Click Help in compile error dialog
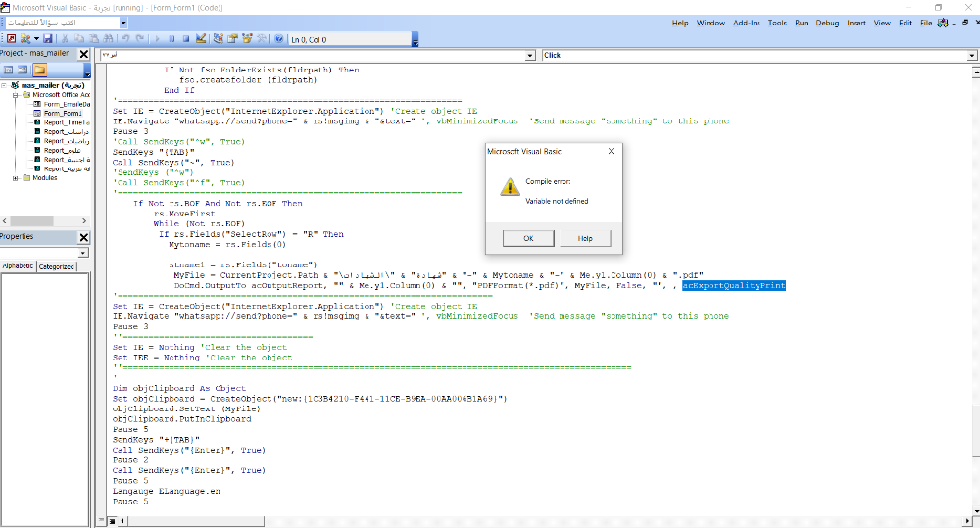 [585, 238]
